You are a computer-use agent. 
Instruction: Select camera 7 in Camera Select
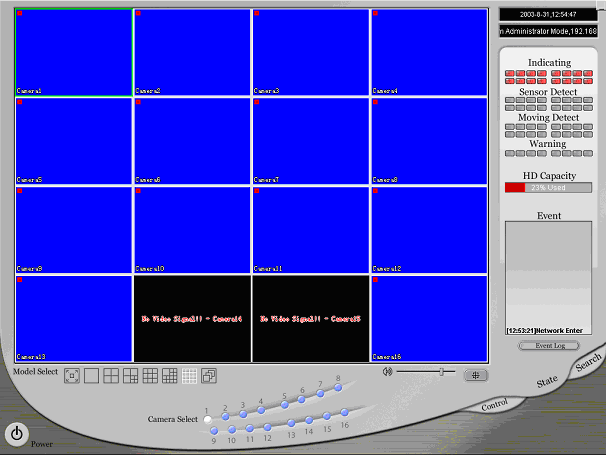coord(320,394)
